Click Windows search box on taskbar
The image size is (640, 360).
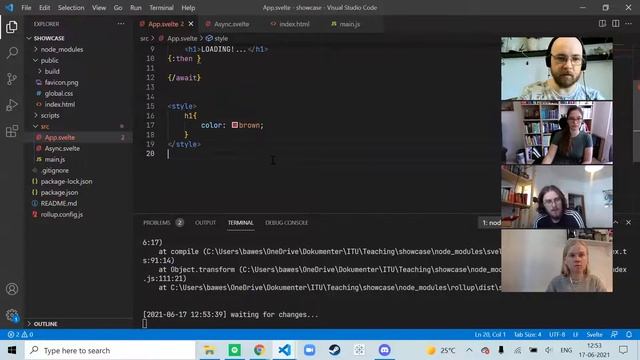[110, 350]
